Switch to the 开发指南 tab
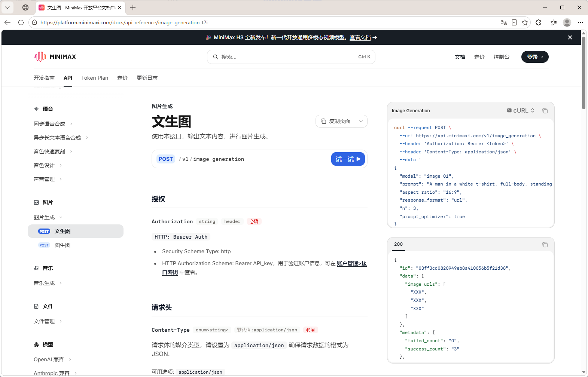The width and height of the screenshot is (588, 377). (44, 78)
